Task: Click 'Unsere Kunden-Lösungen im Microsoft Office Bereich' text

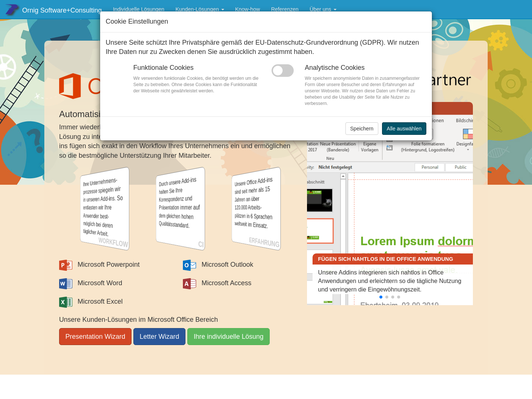Action: point(139,320)
